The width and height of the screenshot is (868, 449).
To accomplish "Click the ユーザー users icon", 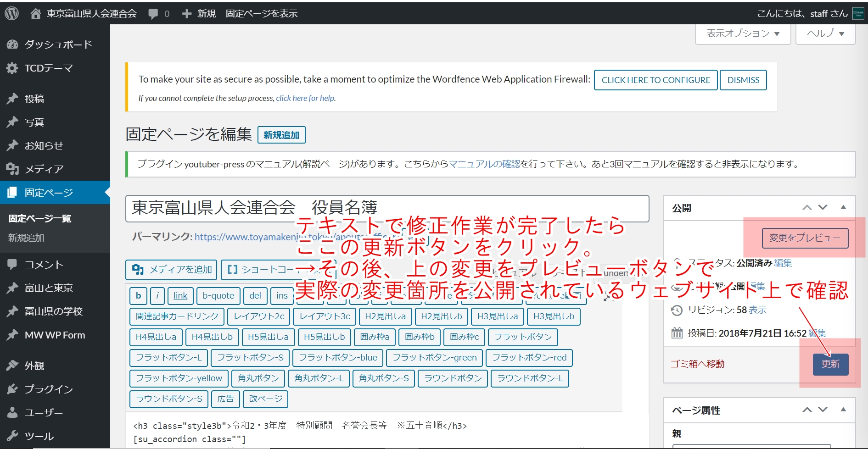I will [12, 413].
